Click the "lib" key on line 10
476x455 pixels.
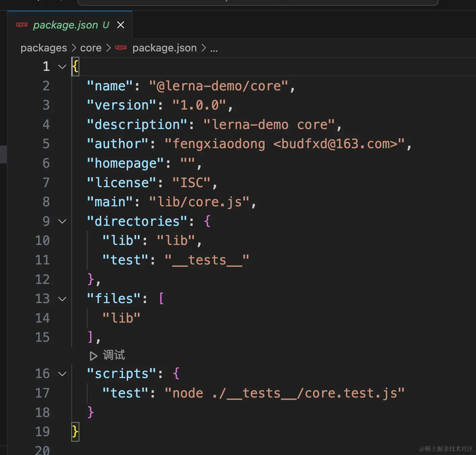point(121,241)
